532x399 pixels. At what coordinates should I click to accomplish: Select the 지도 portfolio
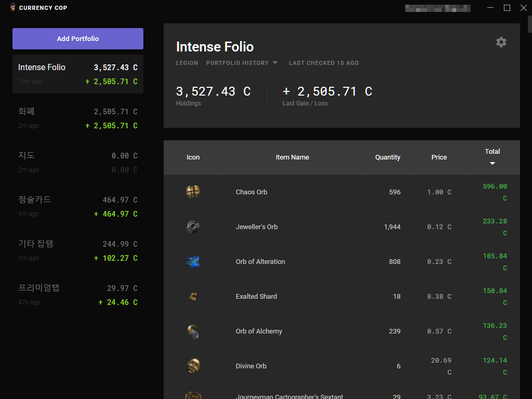tap(78, 162)
